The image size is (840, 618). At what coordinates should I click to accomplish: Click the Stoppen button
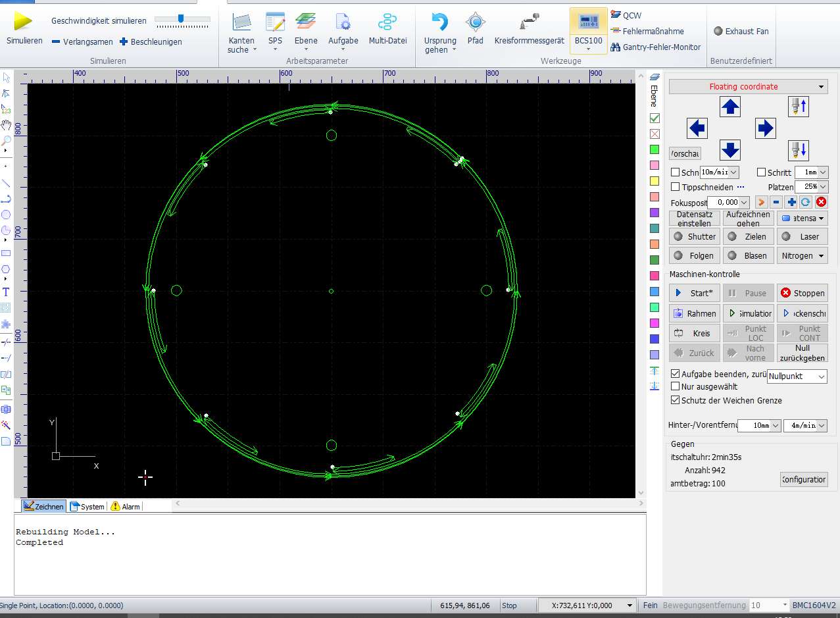point(802,293)
